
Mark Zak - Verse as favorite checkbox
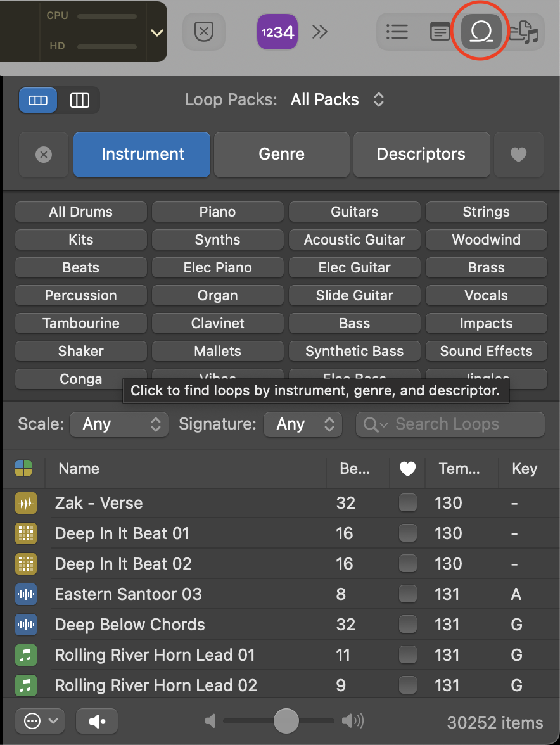click(x=408, y=503)
